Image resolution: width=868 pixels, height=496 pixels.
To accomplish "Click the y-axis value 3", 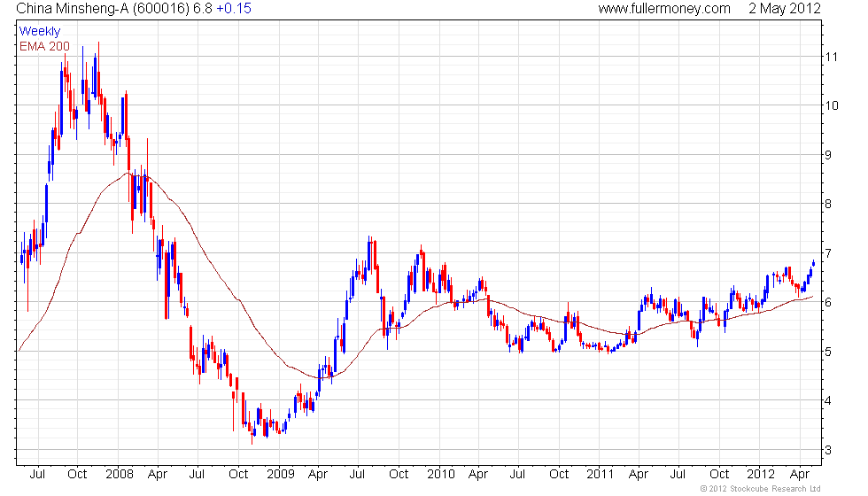I will pyautogui.click(x=828, y=450).
